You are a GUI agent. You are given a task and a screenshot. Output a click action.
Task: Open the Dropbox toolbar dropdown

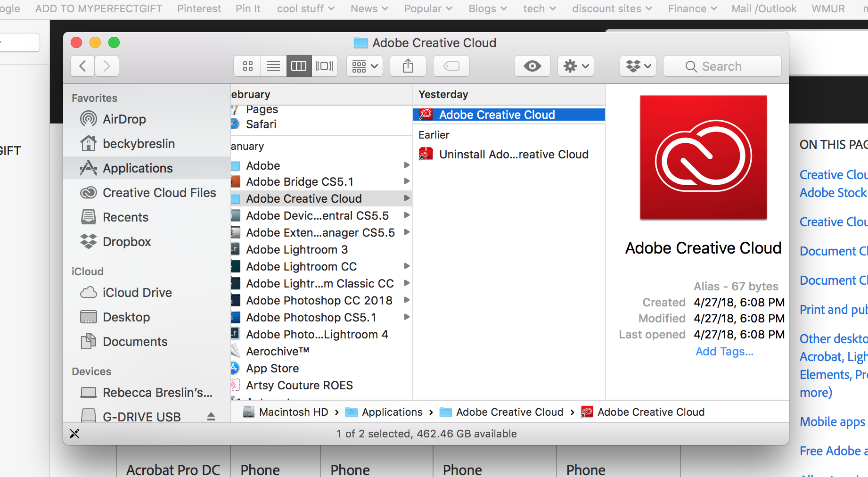click(638, 66)
